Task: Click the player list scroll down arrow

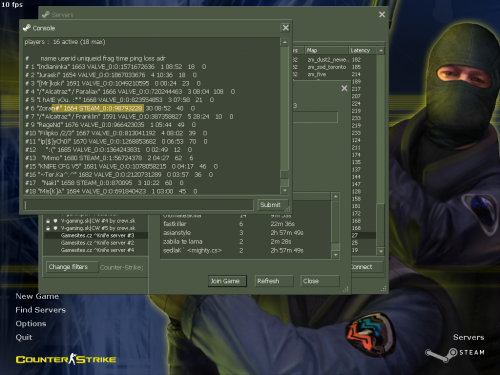Action: [336, 255]
